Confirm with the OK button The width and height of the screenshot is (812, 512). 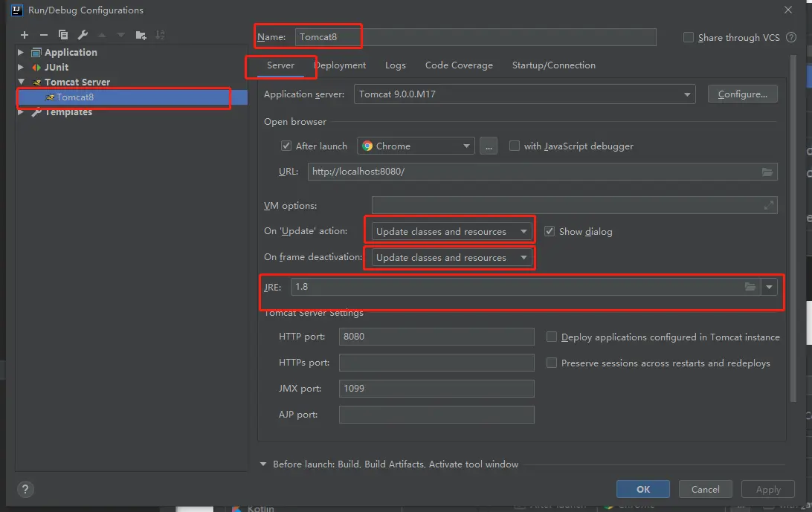(x=643, y=489)
